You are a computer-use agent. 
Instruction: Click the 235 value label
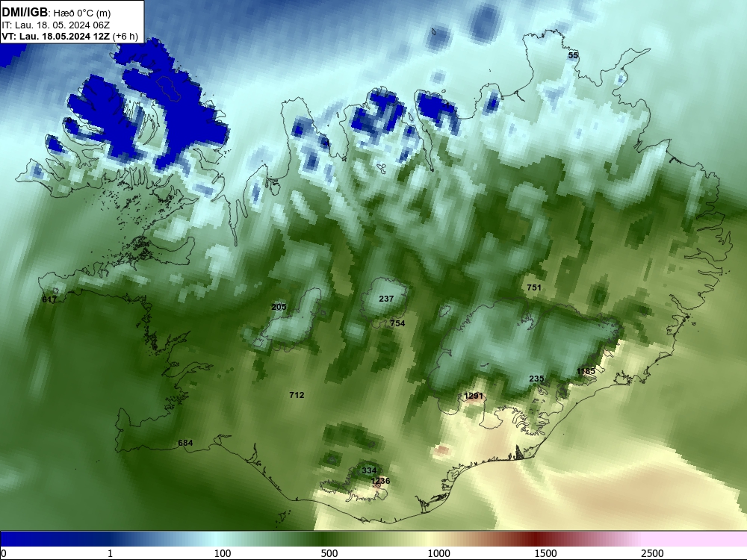(x=536, y=379)
